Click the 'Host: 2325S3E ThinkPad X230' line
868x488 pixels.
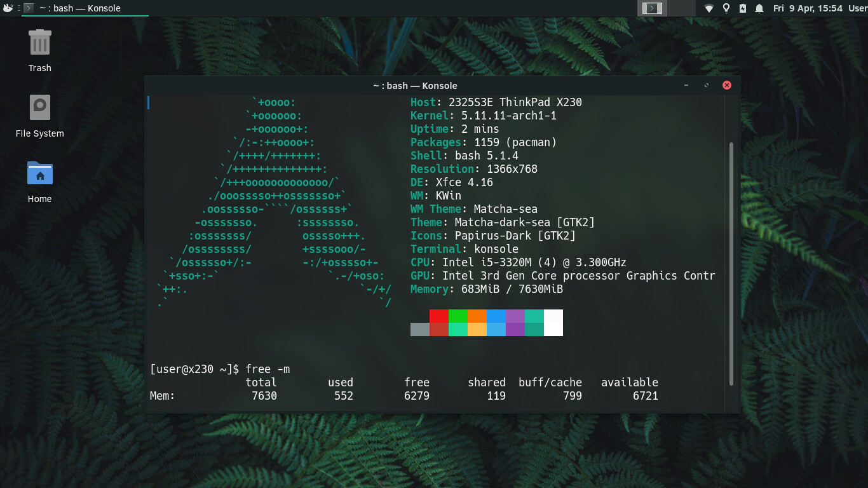click(x=496, y=102)
